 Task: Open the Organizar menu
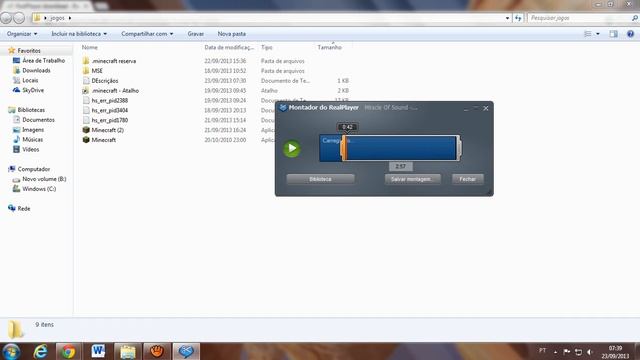point(22,34)
